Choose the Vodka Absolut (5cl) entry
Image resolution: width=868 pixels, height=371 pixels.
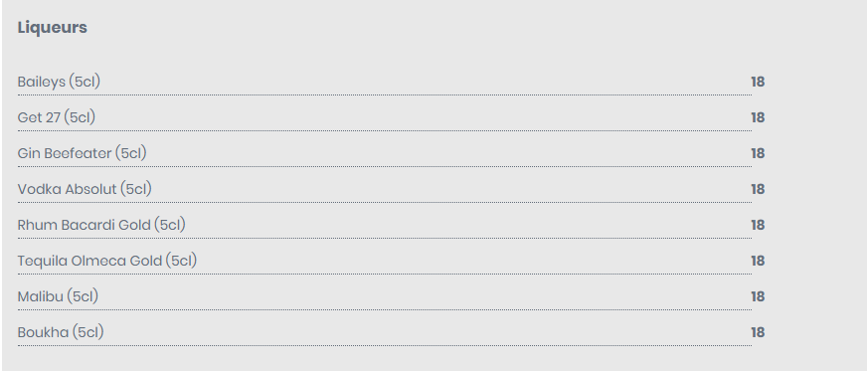[85, 189]
